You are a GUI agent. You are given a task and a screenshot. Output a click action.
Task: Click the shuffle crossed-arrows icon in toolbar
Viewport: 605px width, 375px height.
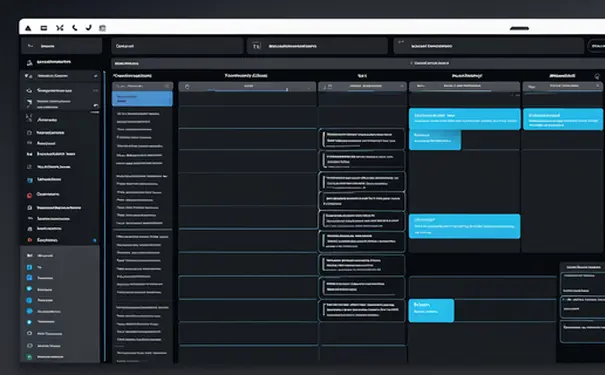[x=59, y=28]
